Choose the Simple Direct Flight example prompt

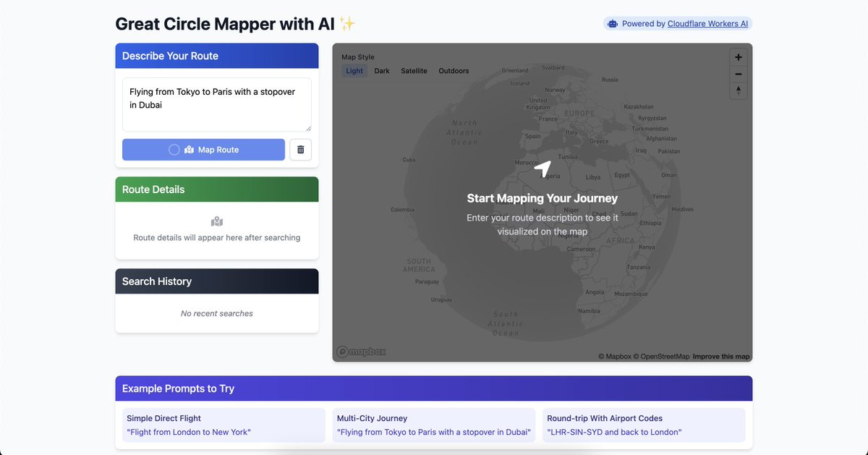pyautogui.click(x=224, y=425)
